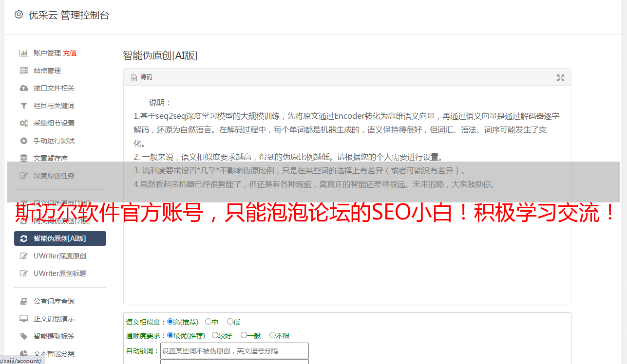Click the bar chart icon for 账户管理

coord(23,53)
